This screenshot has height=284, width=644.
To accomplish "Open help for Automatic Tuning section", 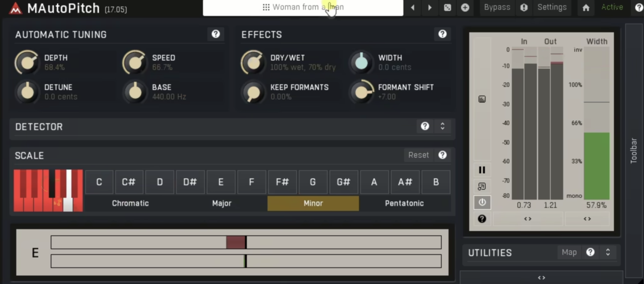I will [216, 34].
